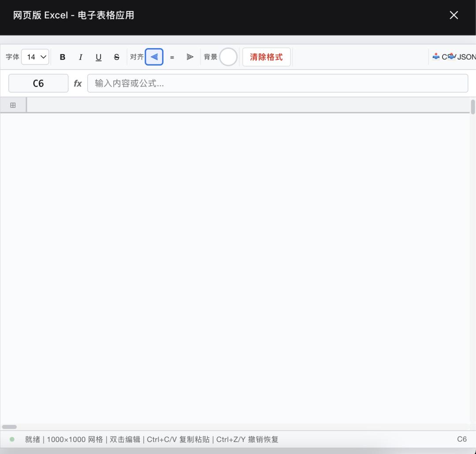
Task: Select the center align icon
Action: [172, 57]
